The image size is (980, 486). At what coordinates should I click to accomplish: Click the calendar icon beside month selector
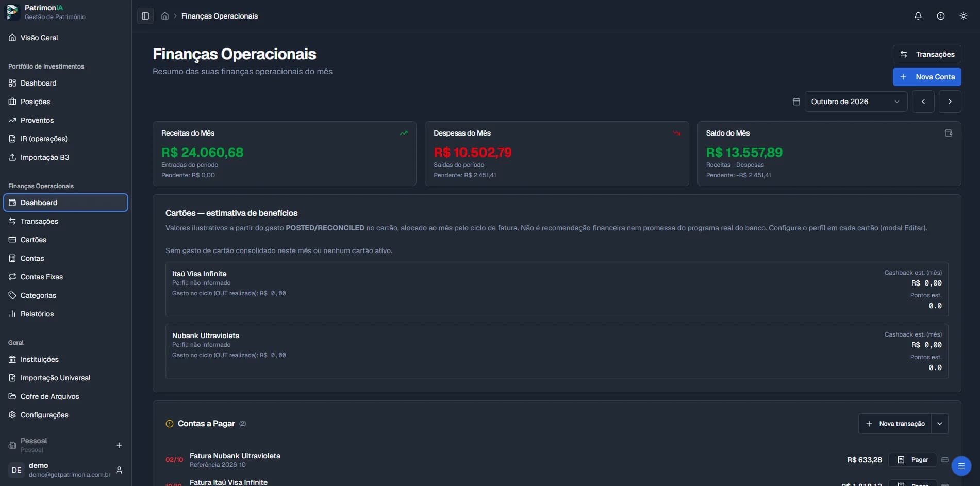coord(796,102)
